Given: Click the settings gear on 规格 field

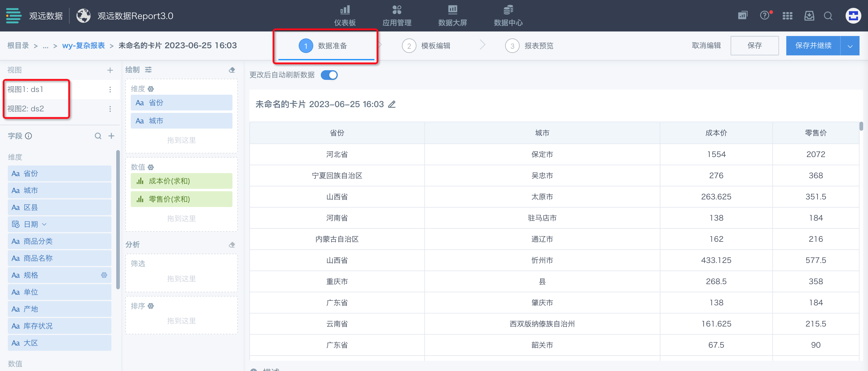Looking at the screenshot, I should [104, 275].
